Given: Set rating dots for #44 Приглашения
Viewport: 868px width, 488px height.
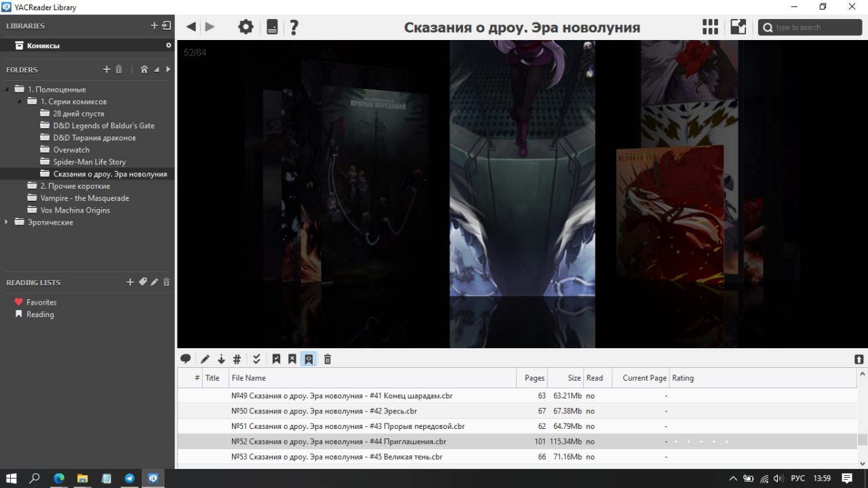Looking at the screenshot, I should click(701, 442).
